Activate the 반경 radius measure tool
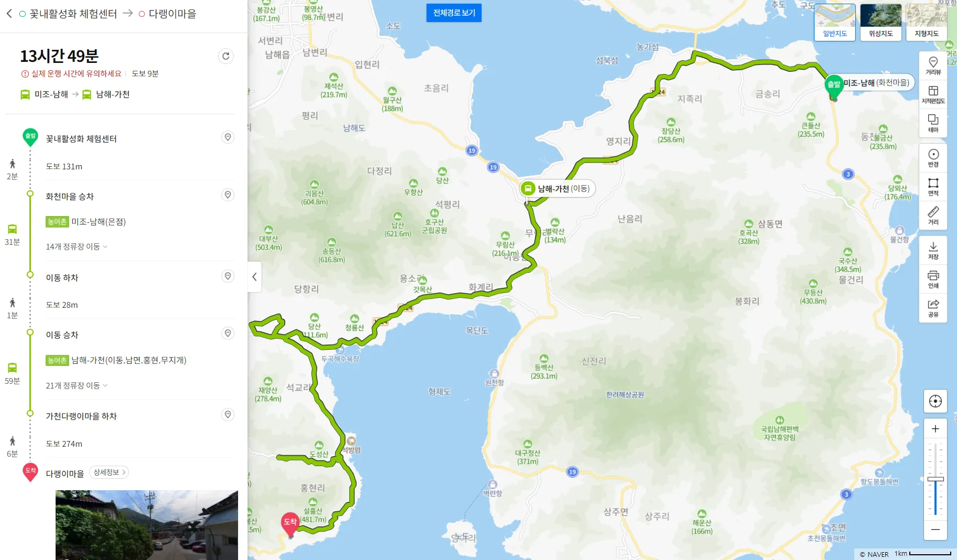Screen dimensions: 957x560 pyautogui.click(x=933, y=158)
